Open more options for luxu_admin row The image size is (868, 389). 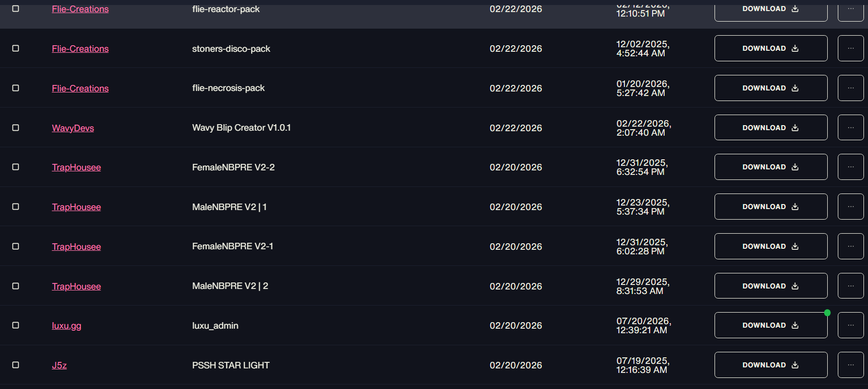tap(850, 325)
